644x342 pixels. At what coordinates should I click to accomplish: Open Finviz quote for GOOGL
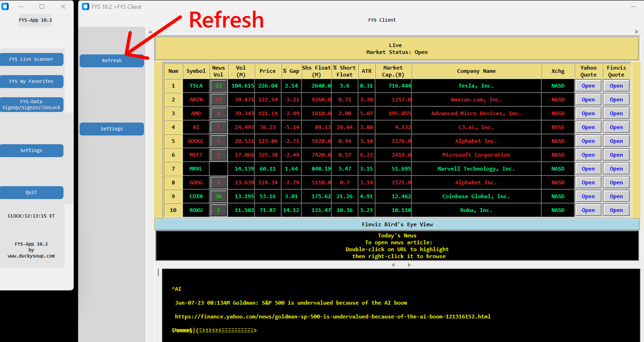coord(616,141)
